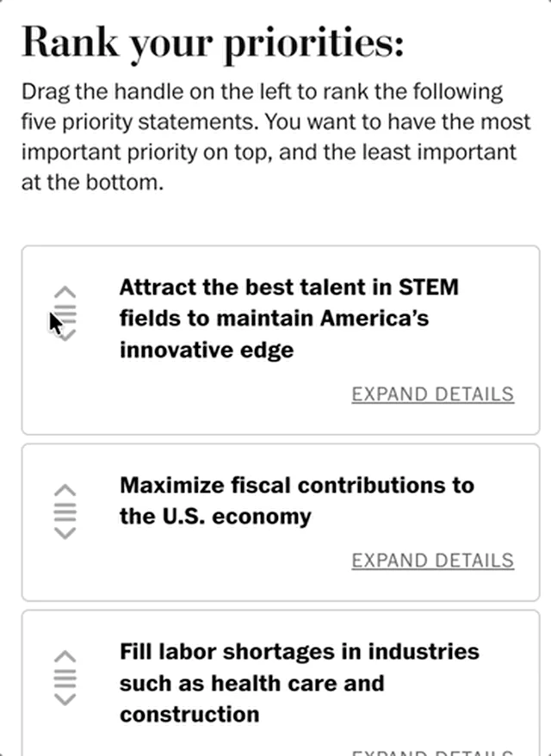Expand details for Maximize fiscal contributions
This screenshot has width=551, height=756.
coord(432,561)
